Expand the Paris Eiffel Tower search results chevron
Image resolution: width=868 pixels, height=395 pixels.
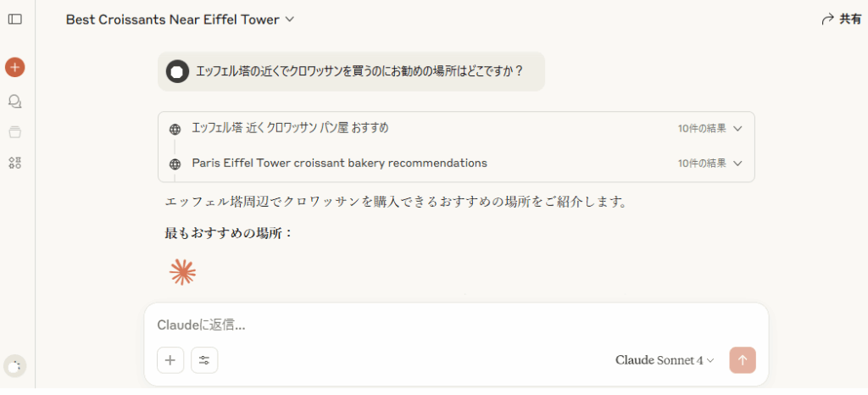737,164
